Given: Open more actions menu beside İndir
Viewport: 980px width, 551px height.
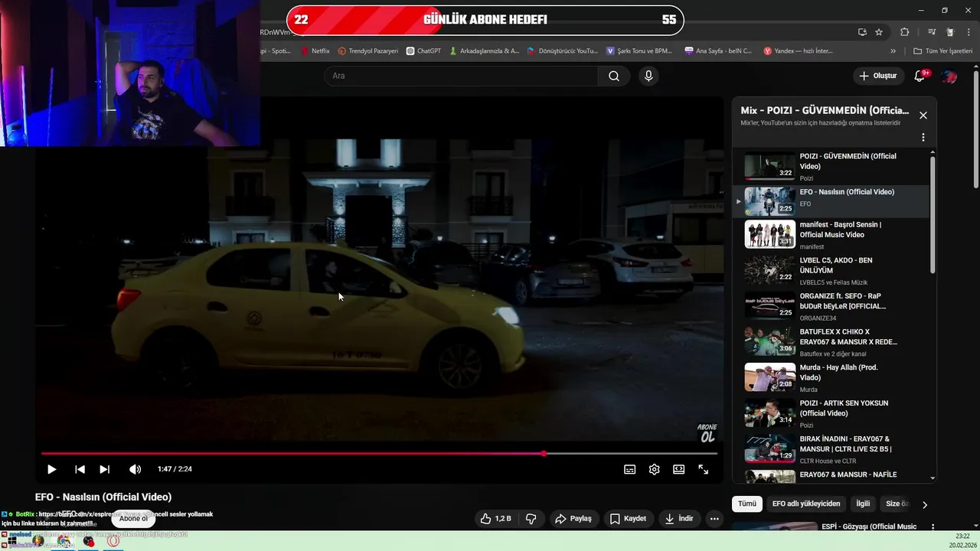Looking at the screenshot, I should click(x=714, y=518).
